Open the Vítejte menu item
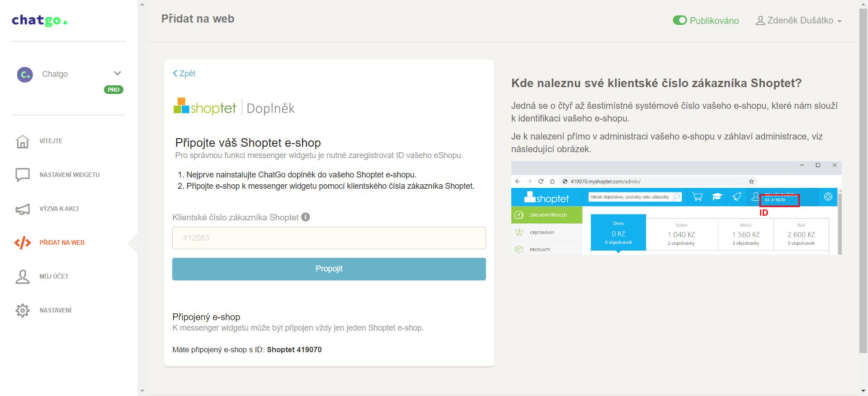 click(51, 141)
